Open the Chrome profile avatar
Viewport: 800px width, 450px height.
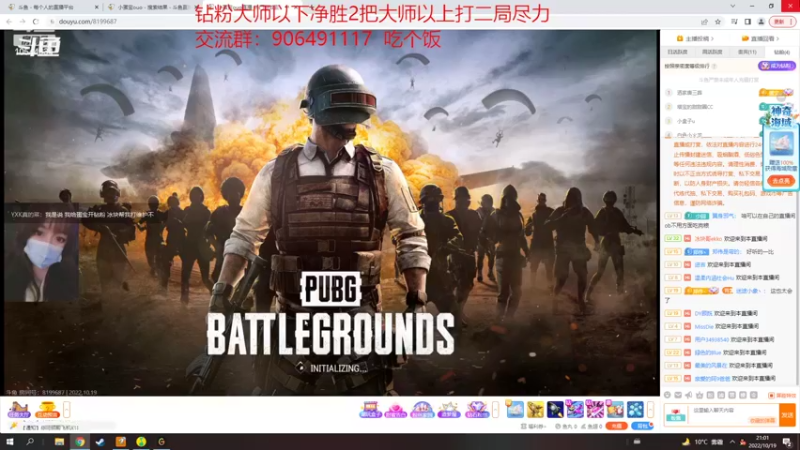pyautogui.click(x=761, y=22)
